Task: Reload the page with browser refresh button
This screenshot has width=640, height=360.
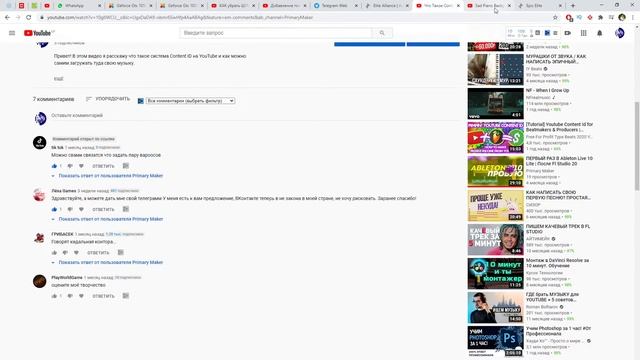Action: pos(29,18)
